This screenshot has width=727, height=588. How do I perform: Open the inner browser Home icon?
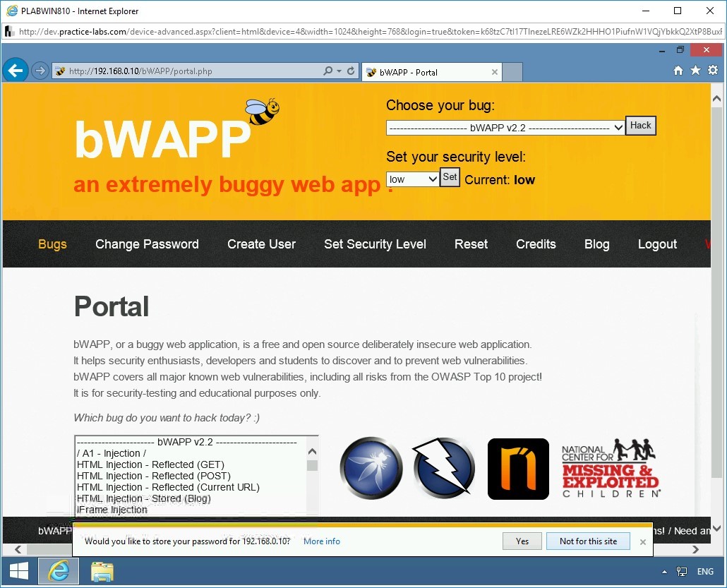[x=678, y=71]
